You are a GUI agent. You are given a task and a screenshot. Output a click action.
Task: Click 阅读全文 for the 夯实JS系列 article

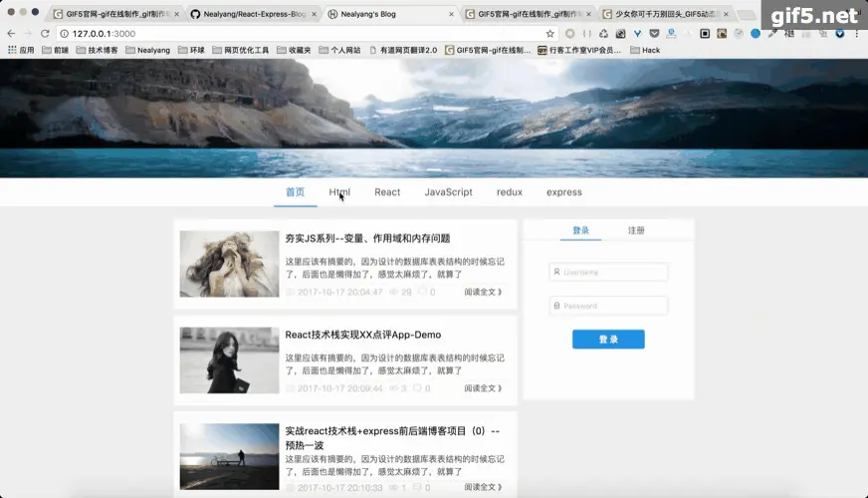coord(483,292)
